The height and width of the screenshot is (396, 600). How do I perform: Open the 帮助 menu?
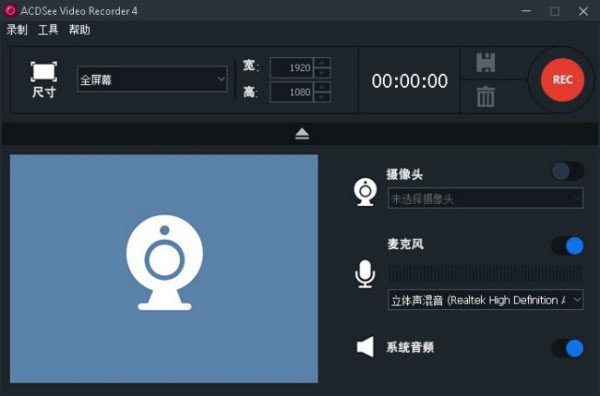point(80,30)
